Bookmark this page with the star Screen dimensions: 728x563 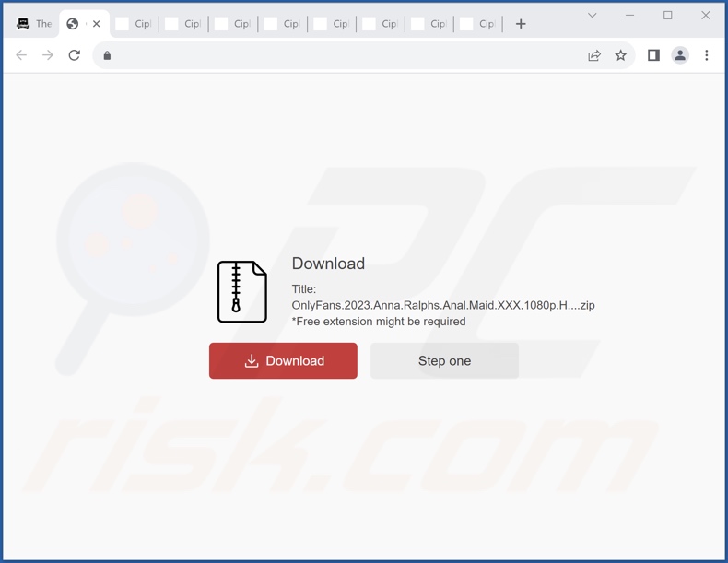(x=621, y=55)
